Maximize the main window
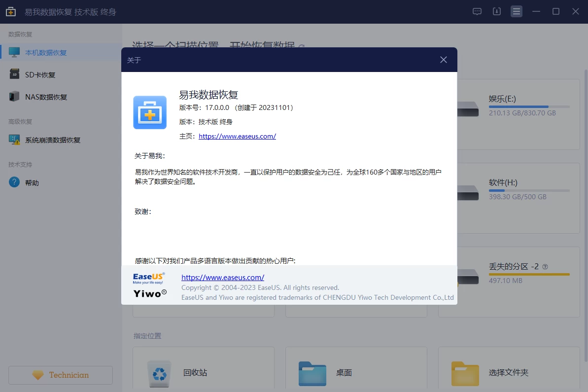The height and width of the screenshot is (392, 588). pyautogui.click(x=556, y=12)
